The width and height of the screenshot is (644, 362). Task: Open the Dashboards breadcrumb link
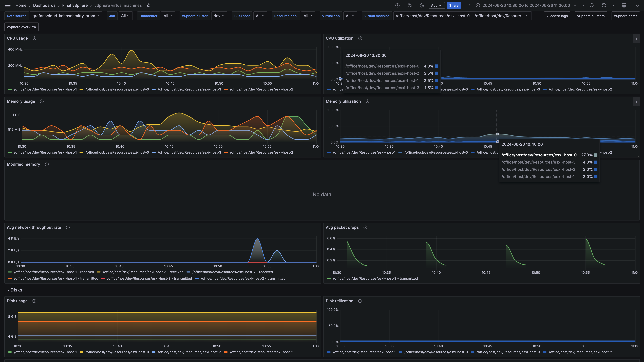(44, 6)
